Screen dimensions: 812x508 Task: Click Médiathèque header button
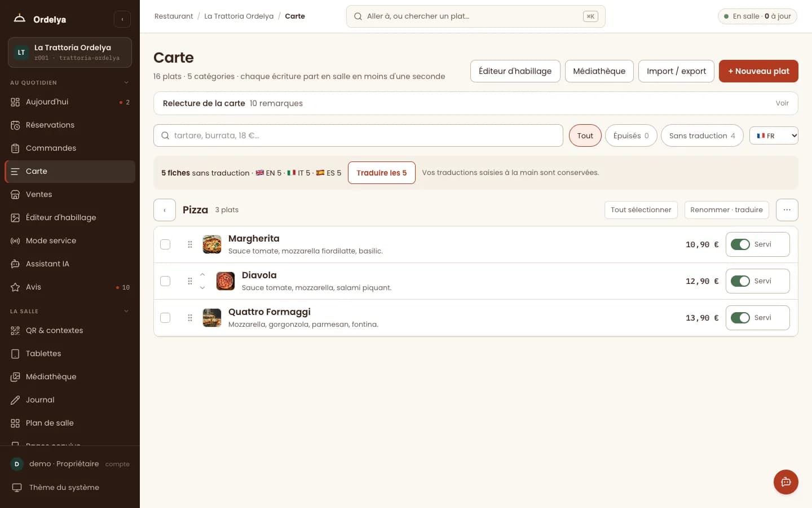click(599, 71)
